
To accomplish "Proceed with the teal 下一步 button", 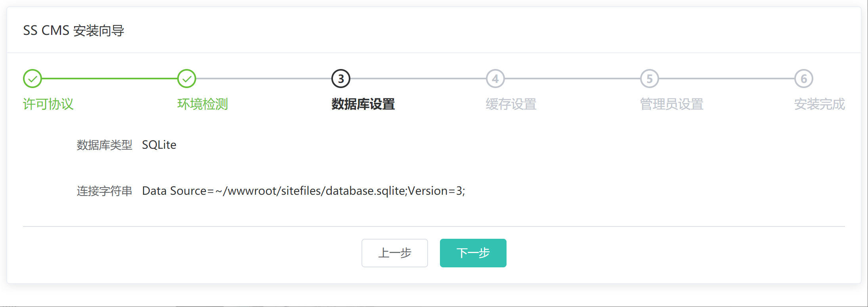I will point(473,253).
